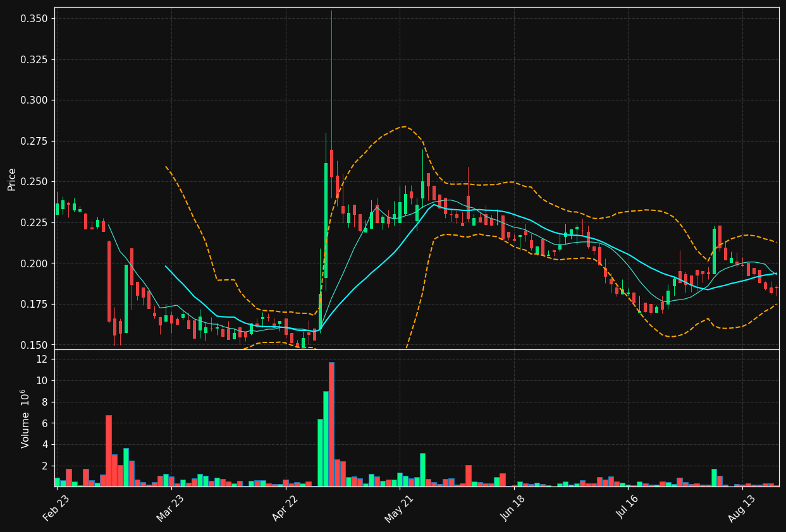786x532 pixels.
Task: Click the 0.150 price axis label
Action: (x=34, y=345)
